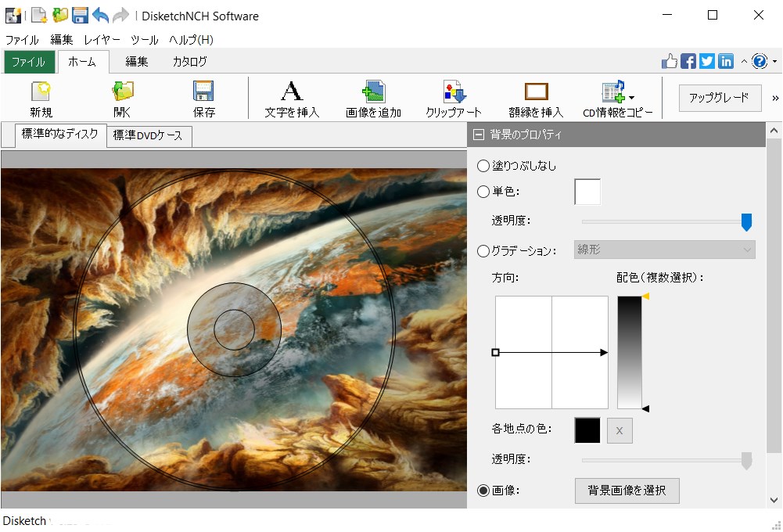Click the upper 透明度 slider handle
Screen dimensions: 783x532
[746, 221]
